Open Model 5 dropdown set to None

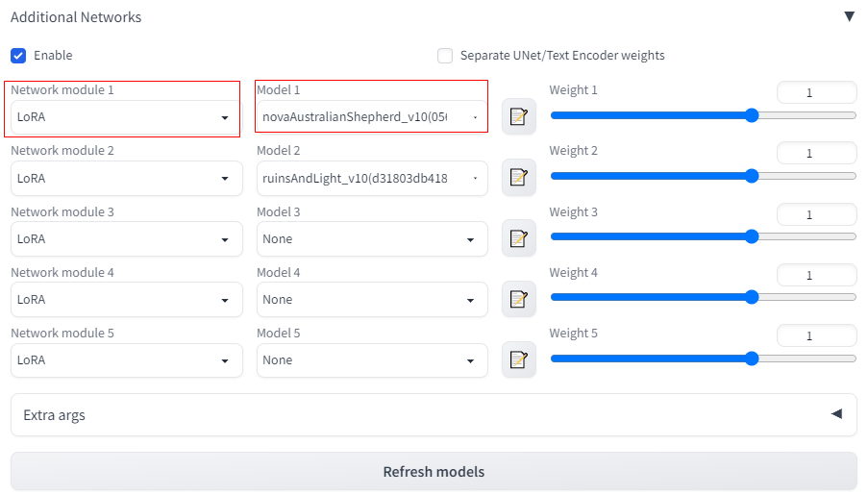click(x=372, y=359)
